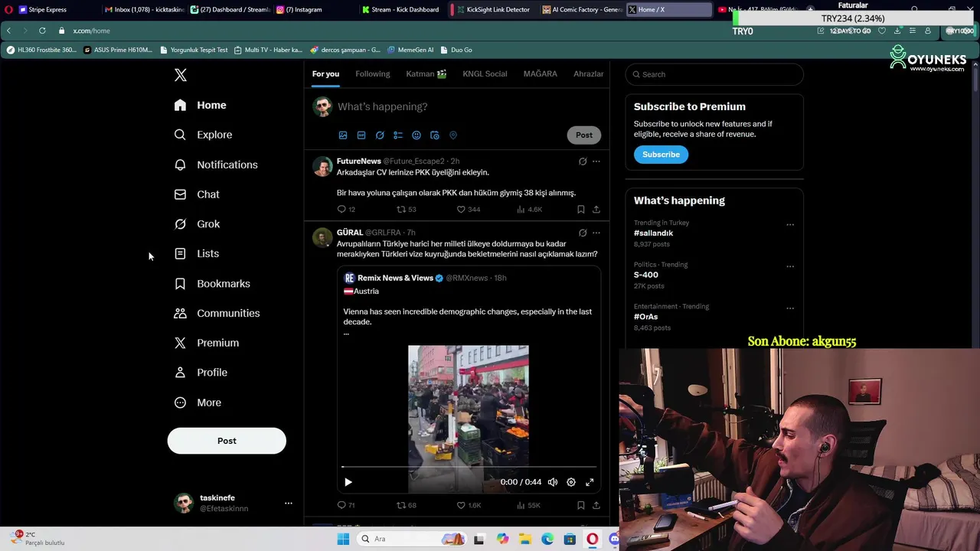Add a GIF to the post
980x551 pixels.
click(361, 135)
